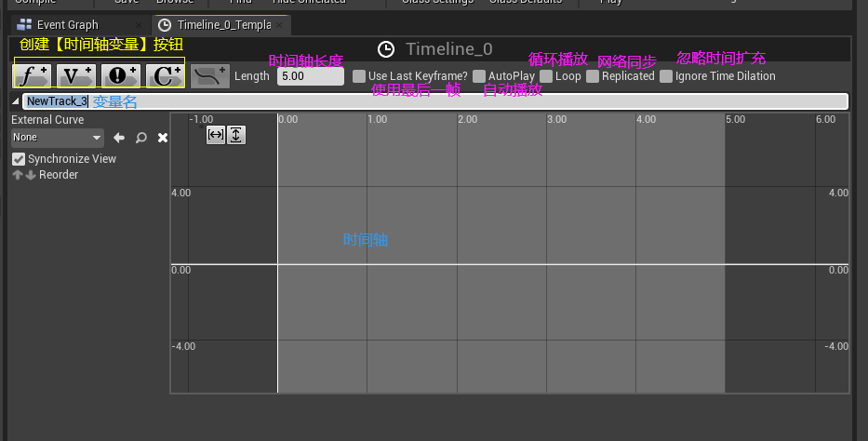
Task: Click the Length label
Action: pyautogui.click(x=252, y=76)
